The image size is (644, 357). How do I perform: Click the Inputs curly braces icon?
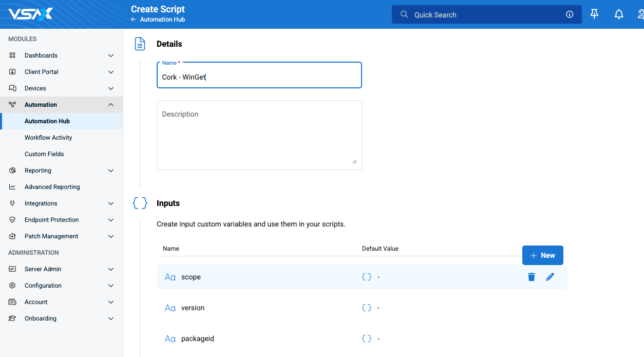point(140,203)
